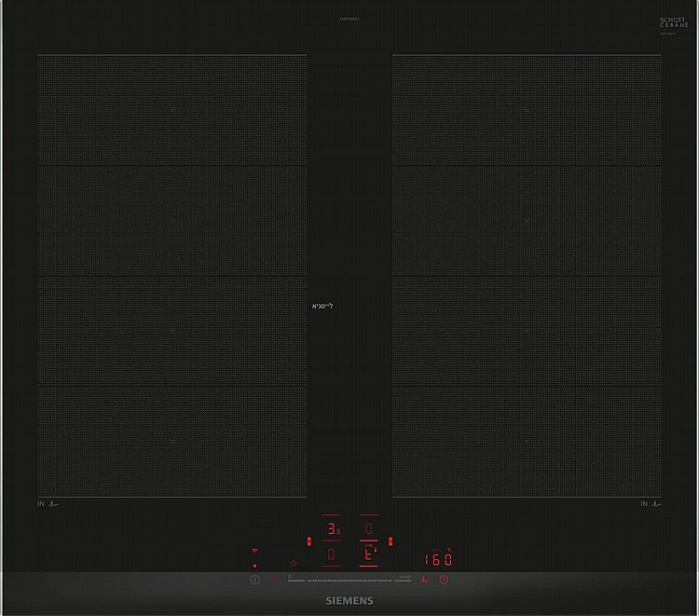Select the red Wi-Fi connectivity icon
Screen dimensions: 699x616
pyautogui.click(x=255, y=551)
